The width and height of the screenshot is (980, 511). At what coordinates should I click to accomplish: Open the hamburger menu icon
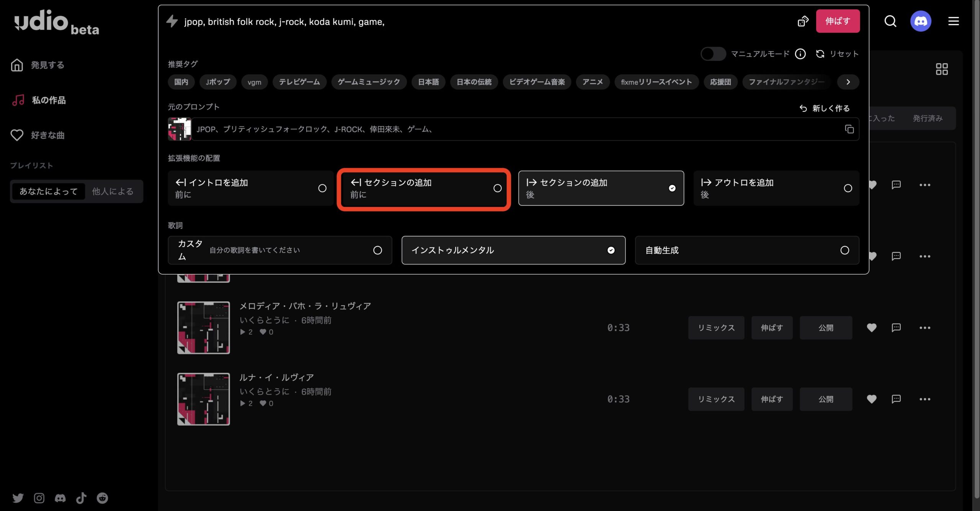(x=953, y=21)
